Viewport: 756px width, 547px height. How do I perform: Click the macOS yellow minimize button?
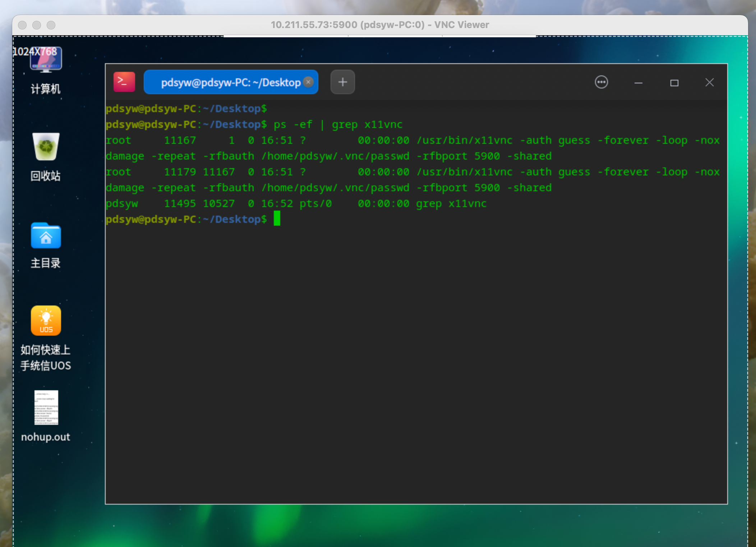37,25
